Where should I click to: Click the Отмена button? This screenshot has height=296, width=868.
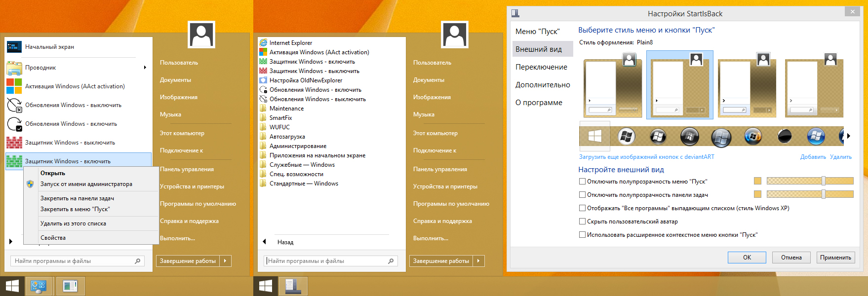(x=791, y=258)
